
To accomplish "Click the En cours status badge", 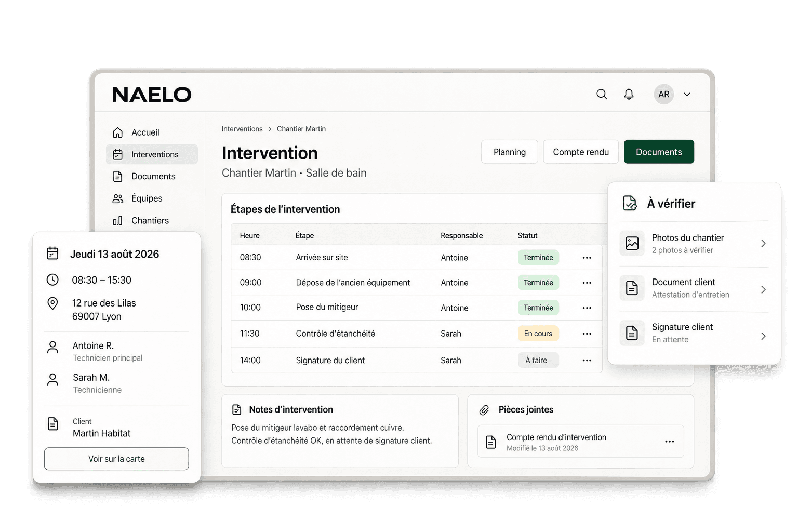I will (x=538, y=334).
